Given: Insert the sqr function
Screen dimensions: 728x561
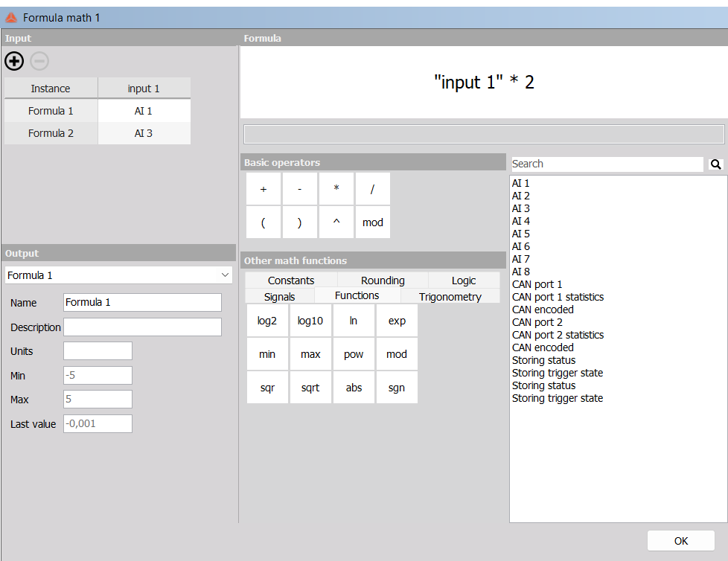Looking at the screenshot, I should [267, 388].
